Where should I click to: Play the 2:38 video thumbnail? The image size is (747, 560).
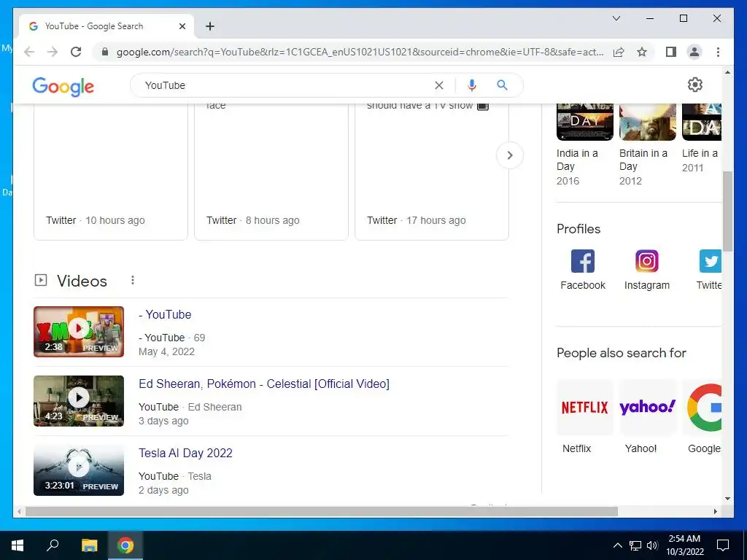(79, 332)
